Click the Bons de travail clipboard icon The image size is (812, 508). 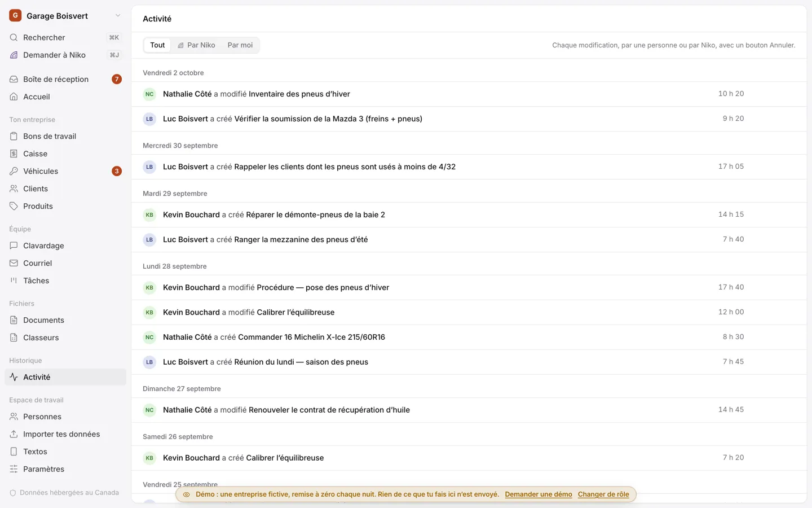14,136
